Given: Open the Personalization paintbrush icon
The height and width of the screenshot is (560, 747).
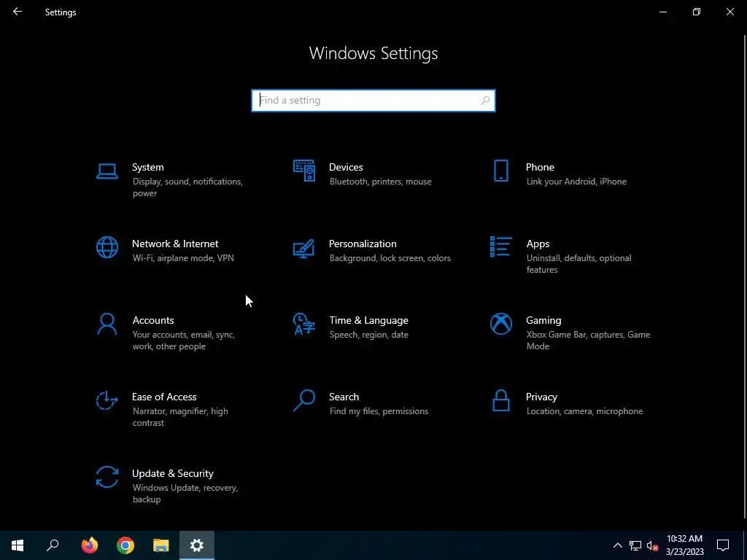Looking at the screenshot, I should coord(304,248).
